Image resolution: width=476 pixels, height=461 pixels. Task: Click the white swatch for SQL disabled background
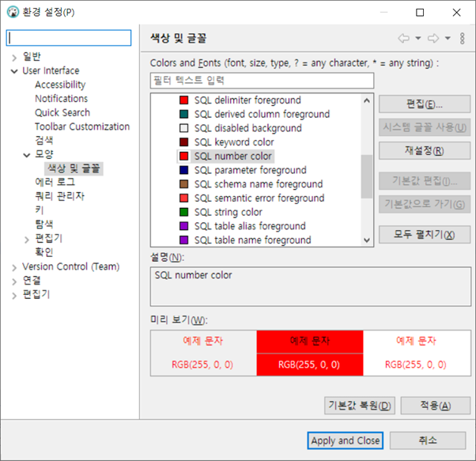tap(183, 128)
